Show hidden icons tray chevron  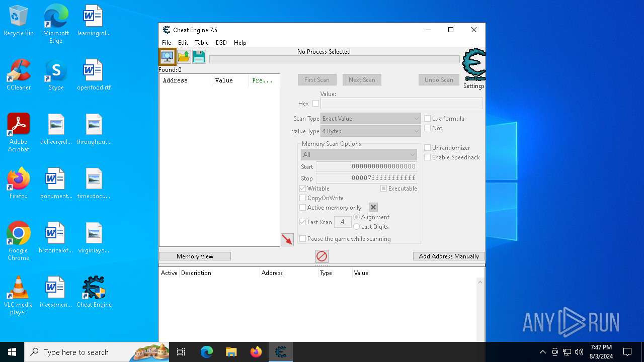click(542, 352)
